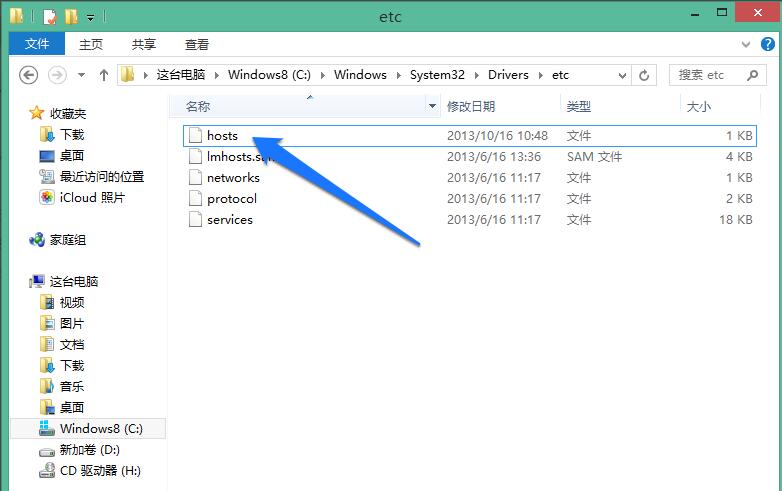Image resolution: width=782 pixels, height=491 pixels.
Task: Select Windows8 (C:) in the navigation pane
Action: coord(100,429)
